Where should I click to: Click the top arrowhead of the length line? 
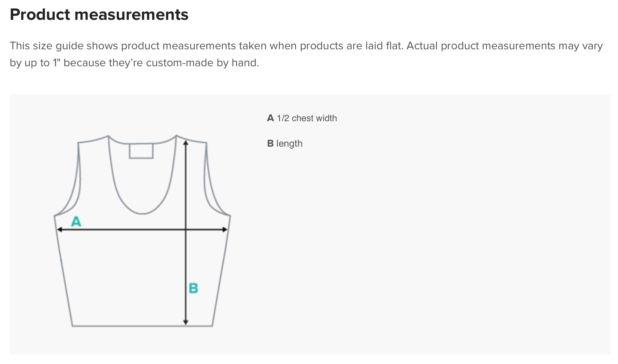pos(186,143)
